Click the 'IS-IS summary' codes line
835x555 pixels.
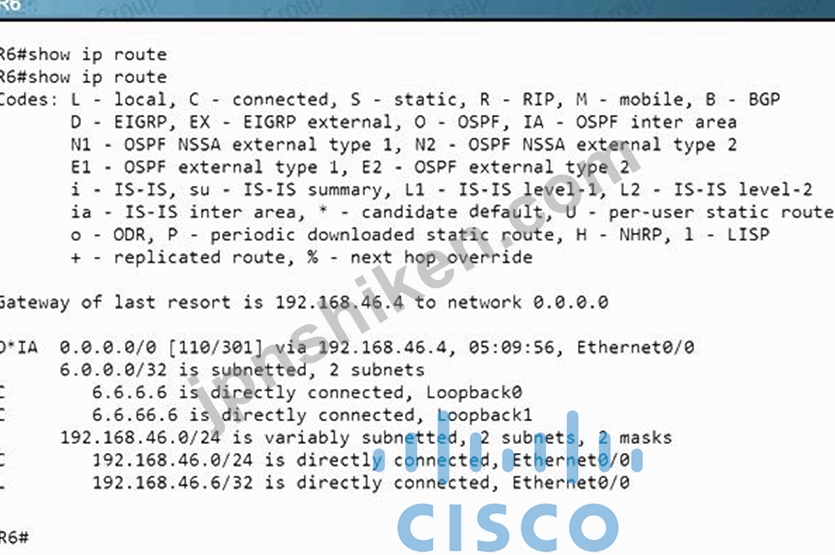(441, 190)
